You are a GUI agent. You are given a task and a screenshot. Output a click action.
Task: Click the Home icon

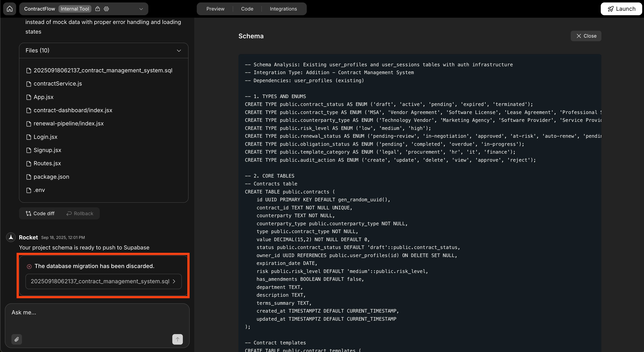tap(9, 9)
